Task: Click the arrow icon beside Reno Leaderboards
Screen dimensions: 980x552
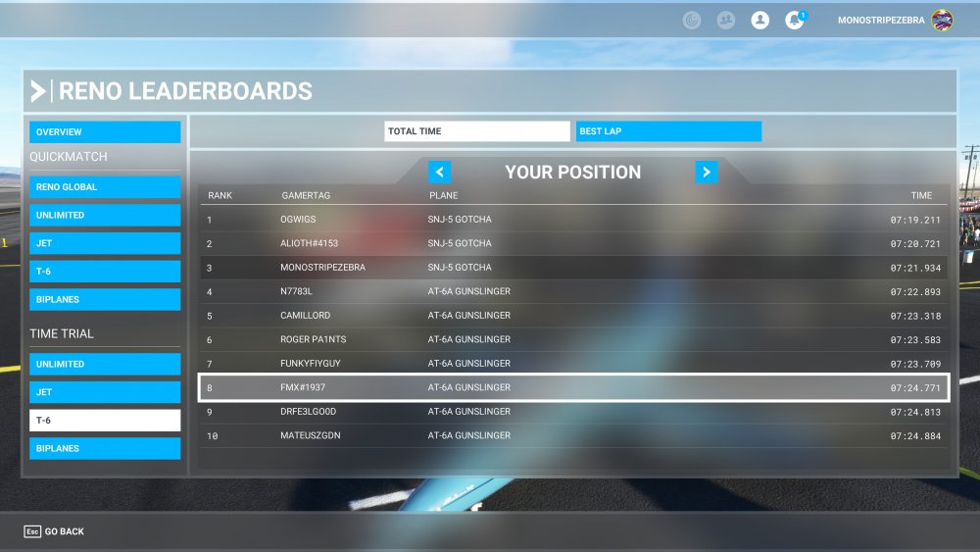Action: click(x=38, y=91)
